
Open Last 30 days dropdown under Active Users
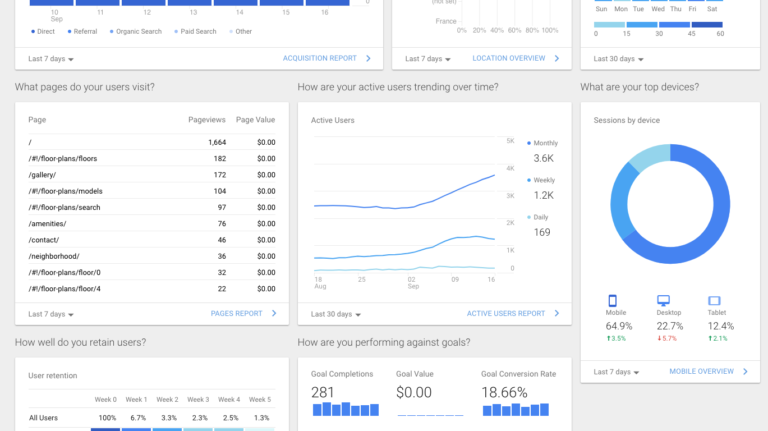pyautogui.click(x=336, y=314)
